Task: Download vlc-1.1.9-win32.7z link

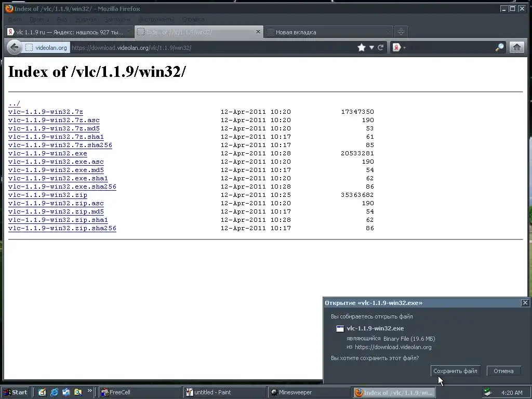Action: (46, 112)
